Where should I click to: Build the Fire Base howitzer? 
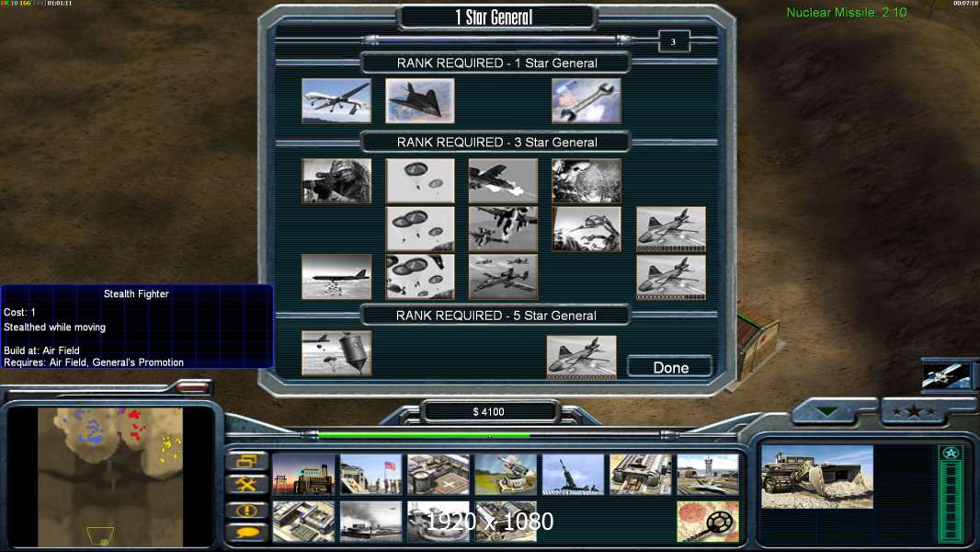573,475
